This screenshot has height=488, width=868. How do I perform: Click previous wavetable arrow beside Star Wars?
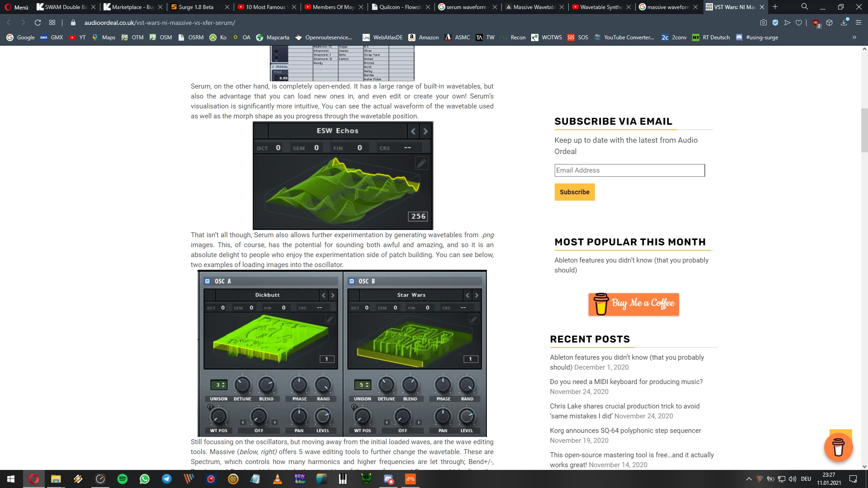coord(467,295)
